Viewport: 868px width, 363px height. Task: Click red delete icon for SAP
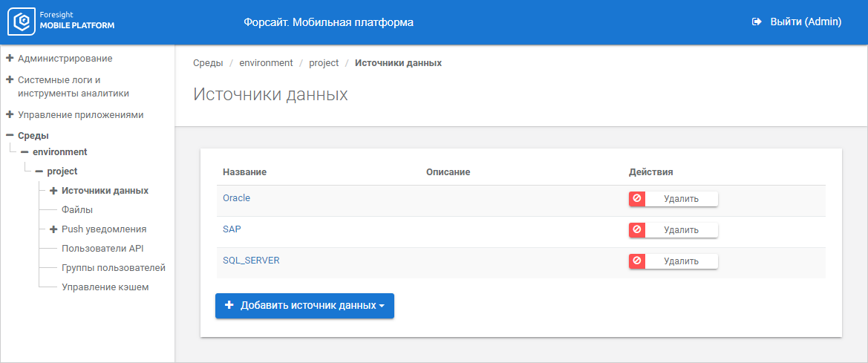coord(637,230)
